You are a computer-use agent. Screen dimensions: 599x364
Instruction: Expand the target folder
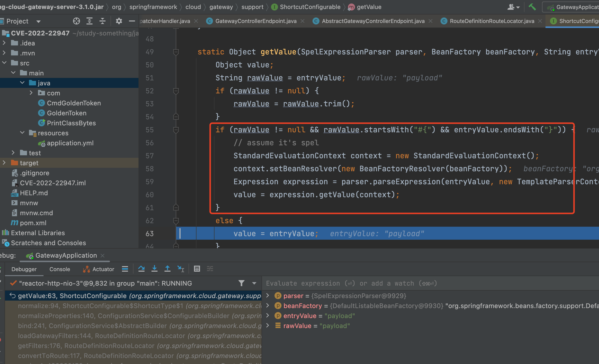pyautogui.click(x=4, y=163)
